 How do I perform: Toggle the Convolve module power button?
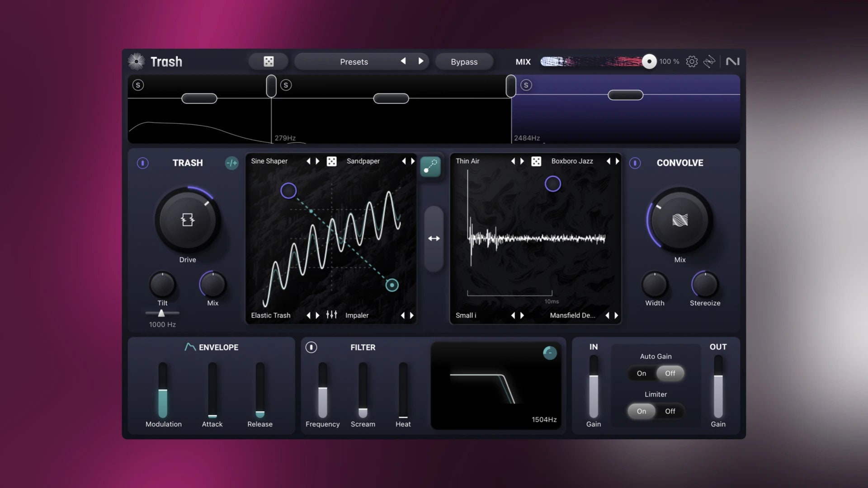(x=635, y=163)
